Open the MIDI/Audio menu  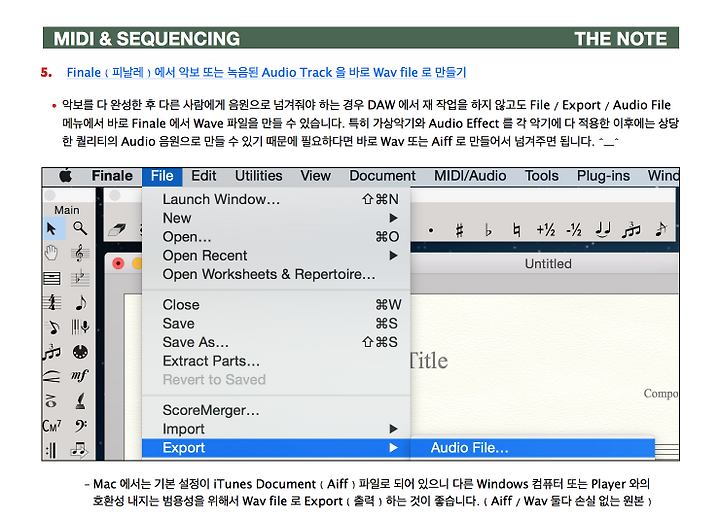470,175
